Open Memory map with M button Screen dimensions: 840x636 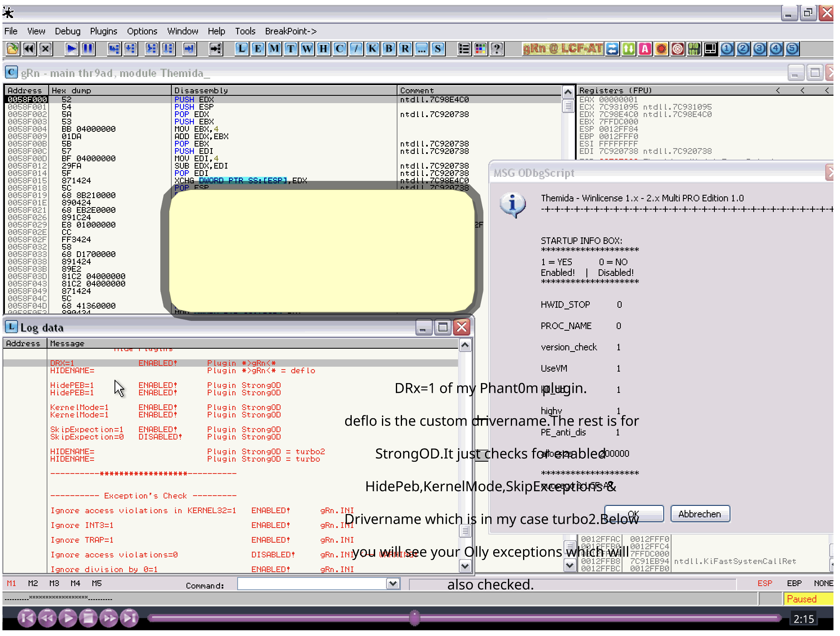[x=274, y=49]
